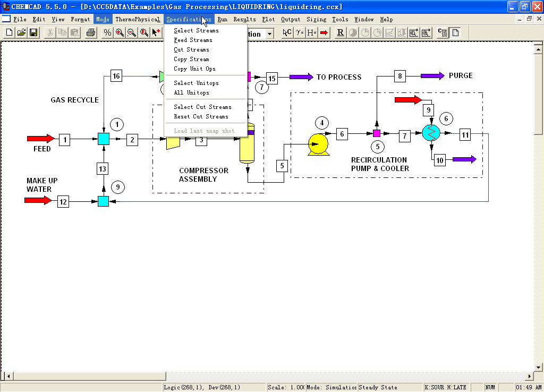
Task: Click the red FEED arrow
Action: (x=41, y=139)
